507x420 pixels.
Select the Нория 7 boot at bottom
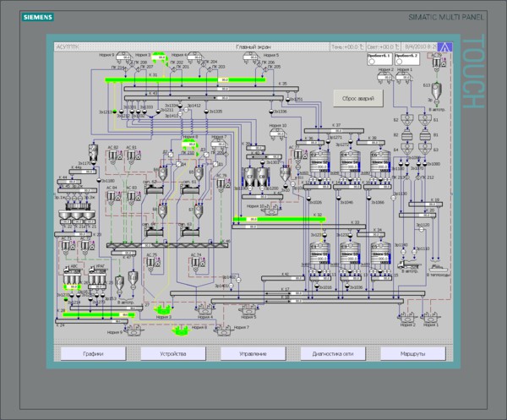(x=223, y=330)
